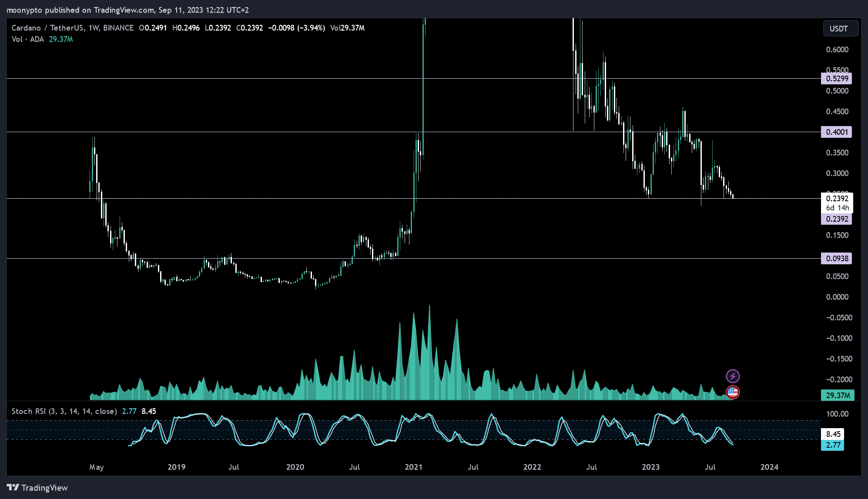
Task: Click the Cardano / TetherUS symbol title
Action: (x=47, y=28)
